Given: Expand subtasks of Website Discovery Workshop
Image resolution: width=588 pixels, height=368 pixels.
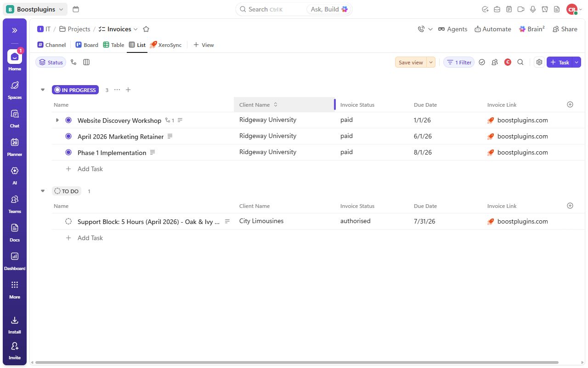Looking at the screenshot, I should coord(57,120).
